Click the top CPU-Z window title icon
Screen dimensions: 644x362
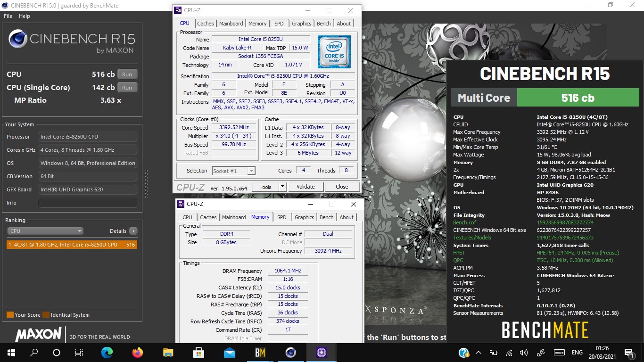178,10
